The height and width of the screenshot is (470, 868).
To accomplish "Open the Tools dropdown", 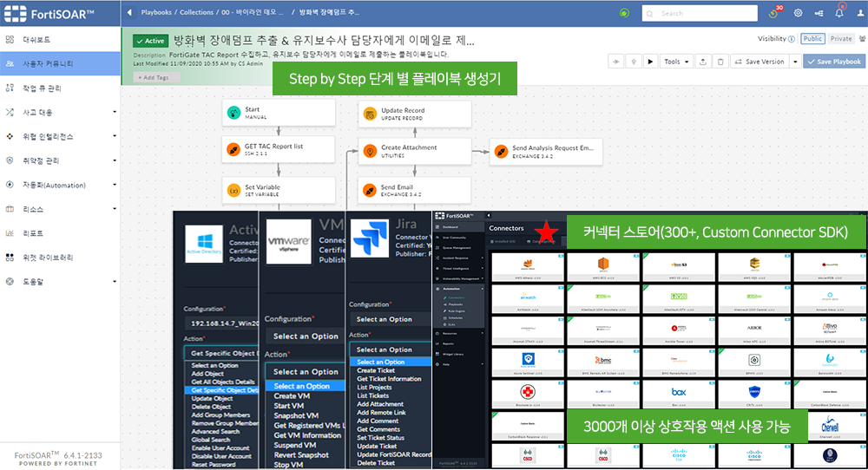I will pyautogui.click(x=676, y=62).
